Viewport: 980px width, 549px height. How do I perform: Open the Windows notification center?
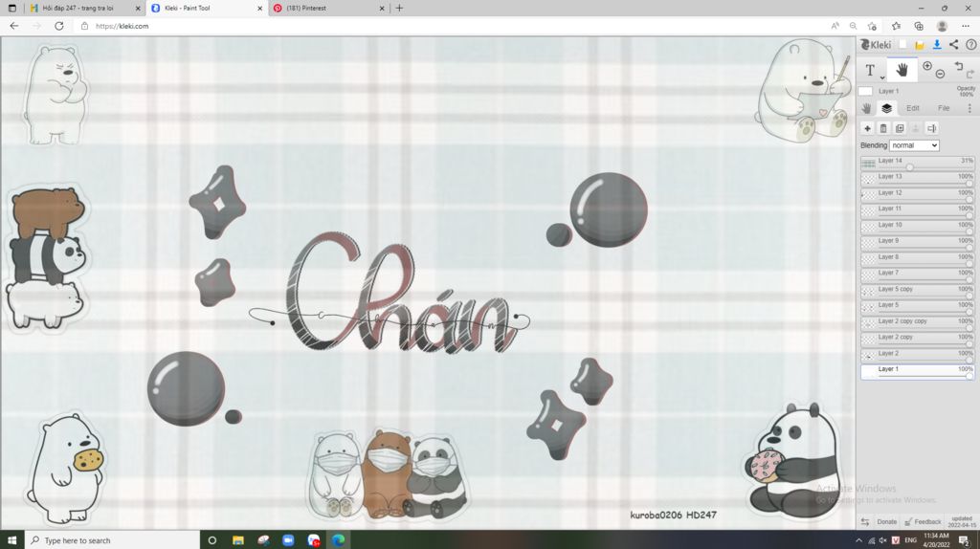click(x=965, y=541)
